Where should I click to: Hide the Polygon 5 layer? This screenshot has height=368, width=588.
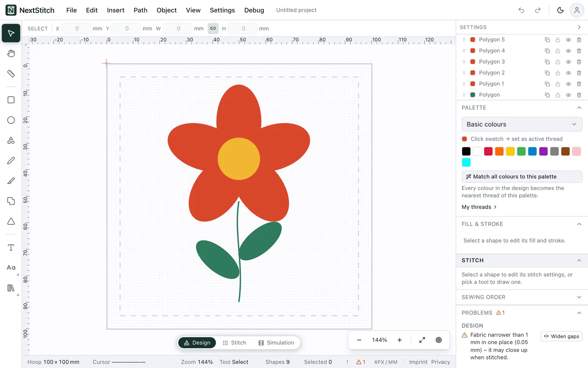(568, 40)
